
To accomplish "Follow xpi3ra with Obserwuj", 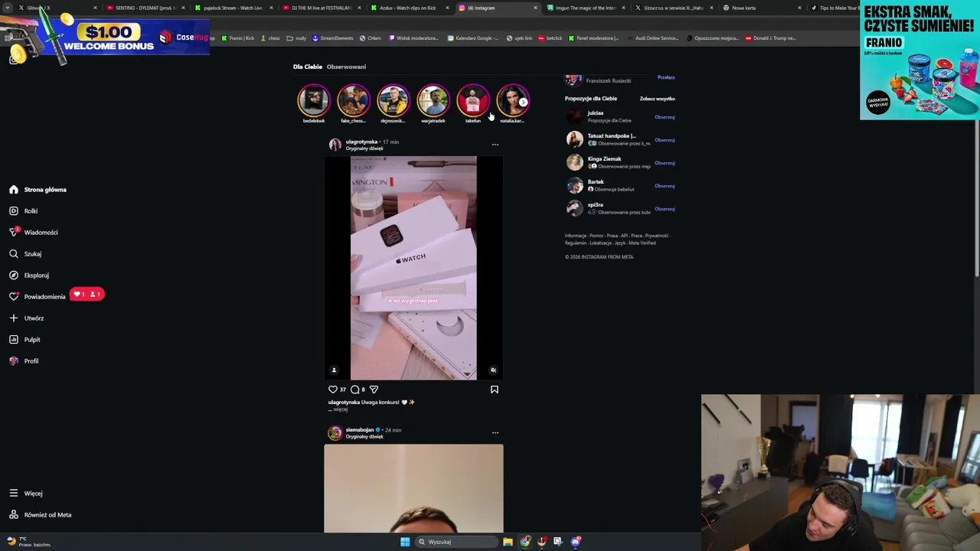I will (665, 209).
